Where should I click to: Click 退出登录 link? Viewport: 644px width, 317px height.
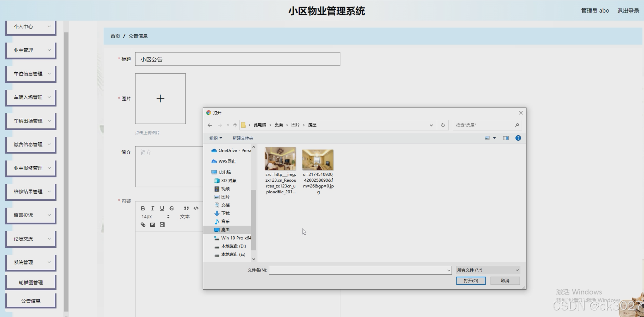[x=628, y=11]
